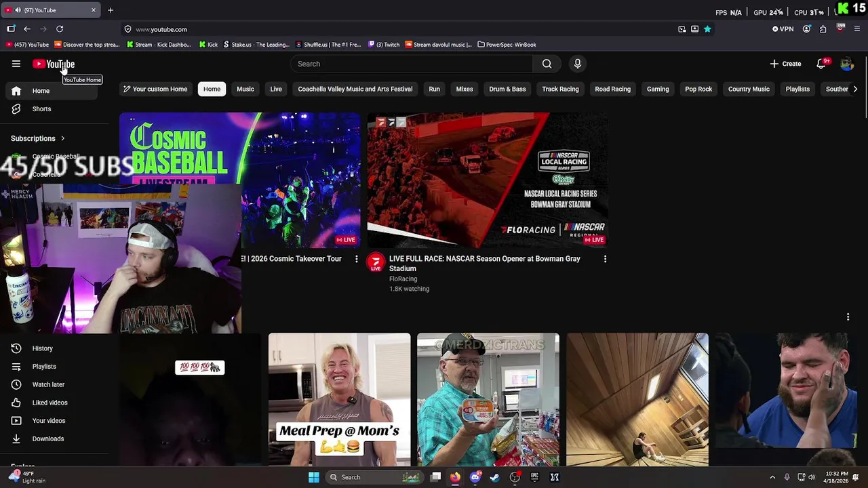The width and height of the screenshot is (868, 488).
Task: Select the Road Racing chip
Action: coord(612,89)
